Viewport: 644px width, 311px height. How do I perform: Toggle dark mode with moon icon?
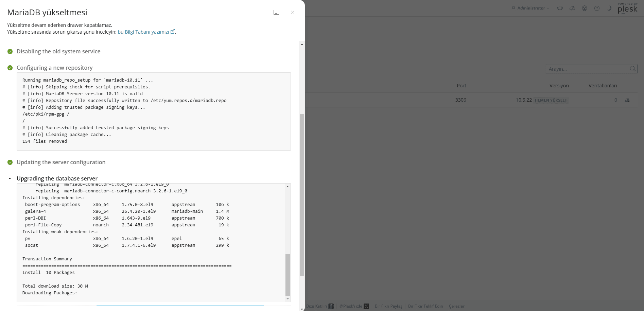coord(609,8)
